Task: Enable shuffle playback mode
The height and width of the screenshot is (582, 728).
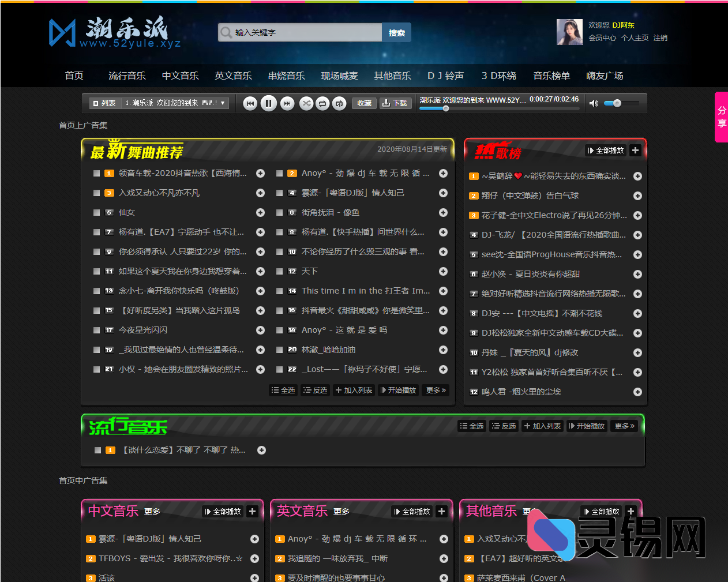Action: coord(306,103)
